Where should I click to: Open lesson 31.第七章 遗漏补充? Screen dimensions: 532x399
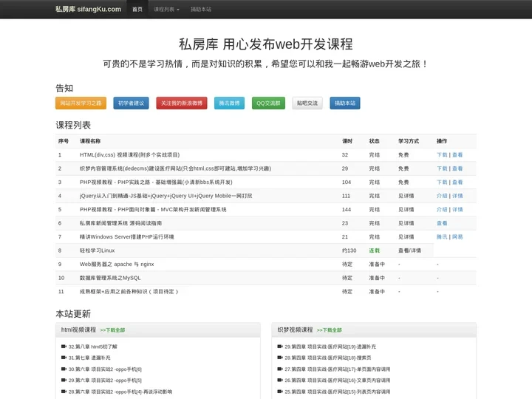tap(89, 358)
